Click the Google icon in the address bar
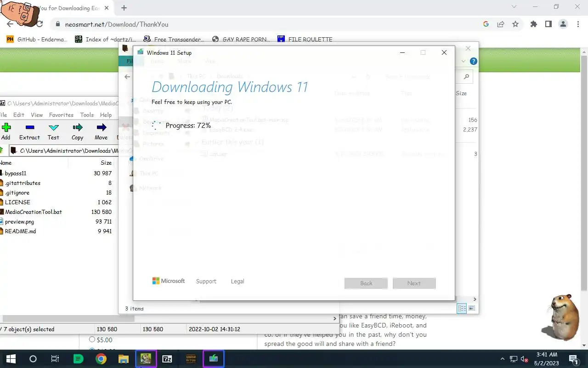 pyautogui.click(x=486, y=24)
